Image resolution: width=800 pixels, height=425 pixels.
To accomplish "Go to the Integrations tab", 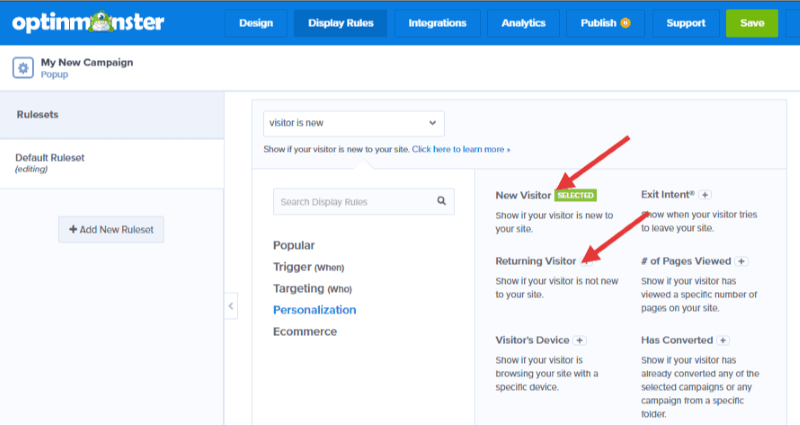I will point(437,23).
